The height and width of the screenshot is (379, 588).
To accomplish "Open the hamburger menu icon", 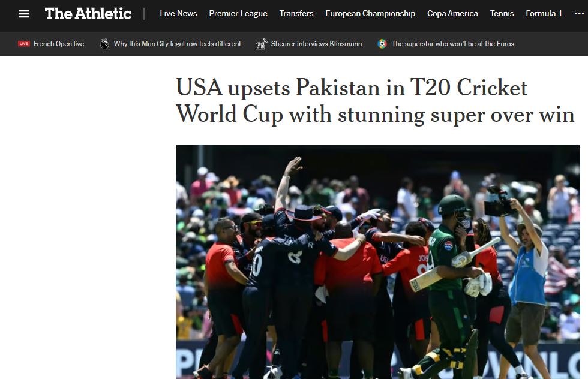I will [24, 14].
